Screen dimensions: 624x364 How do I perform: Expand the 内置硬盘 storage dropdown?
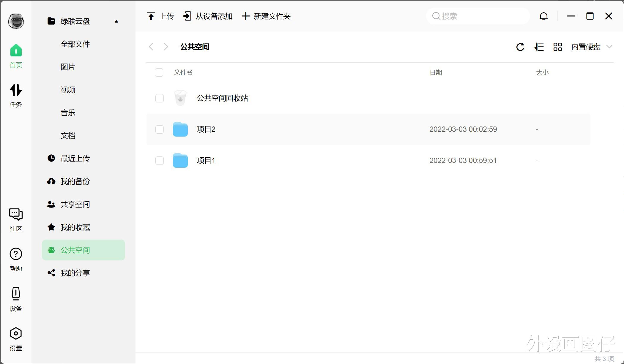pos(591,47)
